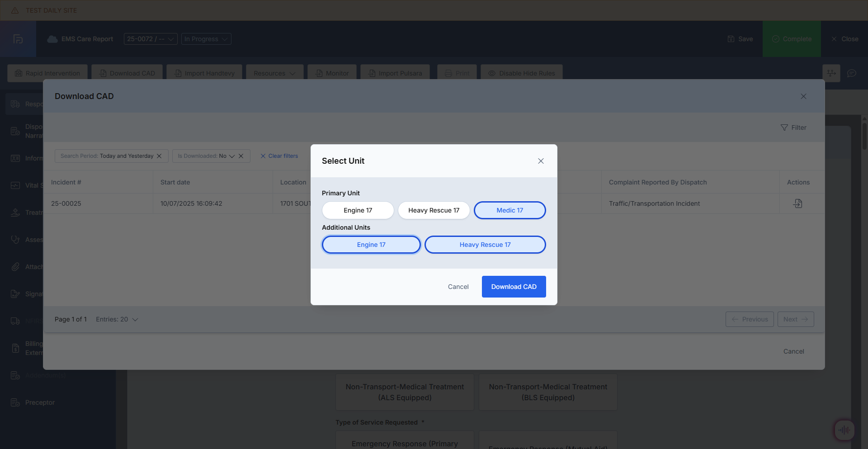Image resolution: width=868 pixels, height=449 pixels.
Task: Click the download icon in the Actions column
Action: (797, 203)
